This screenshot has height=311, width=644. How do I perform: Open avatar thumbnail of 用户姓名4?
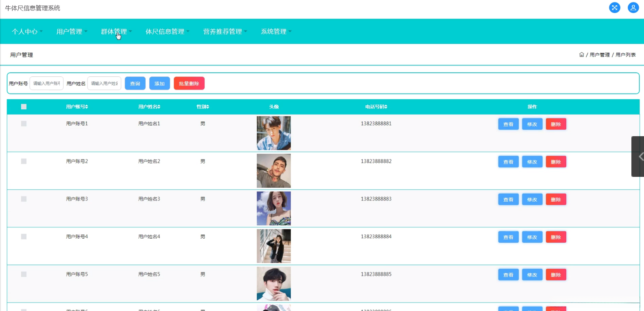tap(273, 246)
